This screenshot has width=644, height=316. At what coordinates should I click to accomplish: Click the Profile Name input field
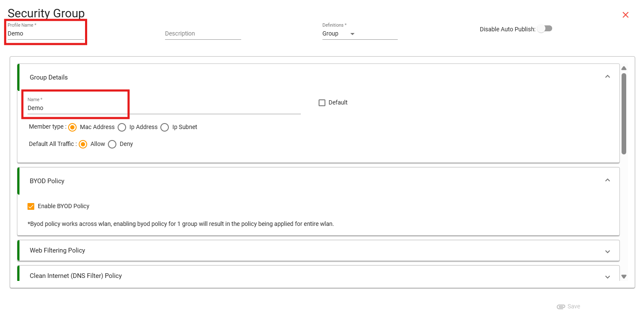pos(46,33)
